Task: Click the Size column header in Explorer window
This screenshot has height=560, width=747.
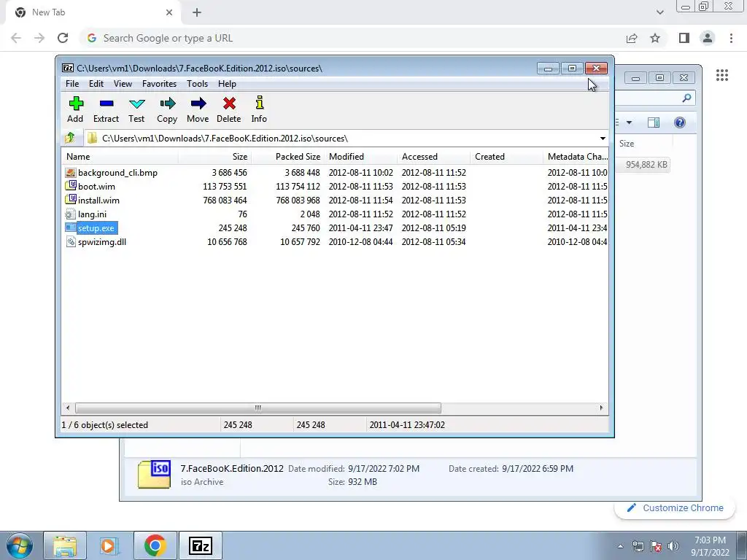Action: pos(643,144)
